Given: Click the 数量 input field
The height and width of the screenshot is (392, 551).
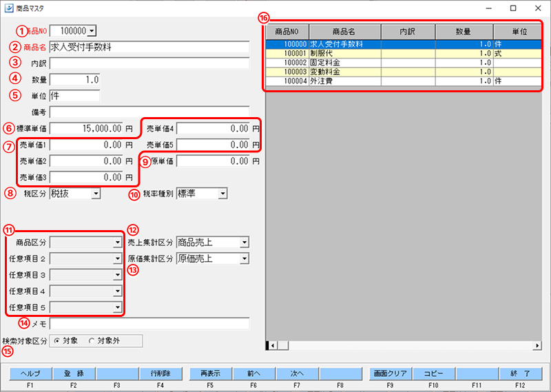Looking at the screenshot, I should (x=74, y=79).
